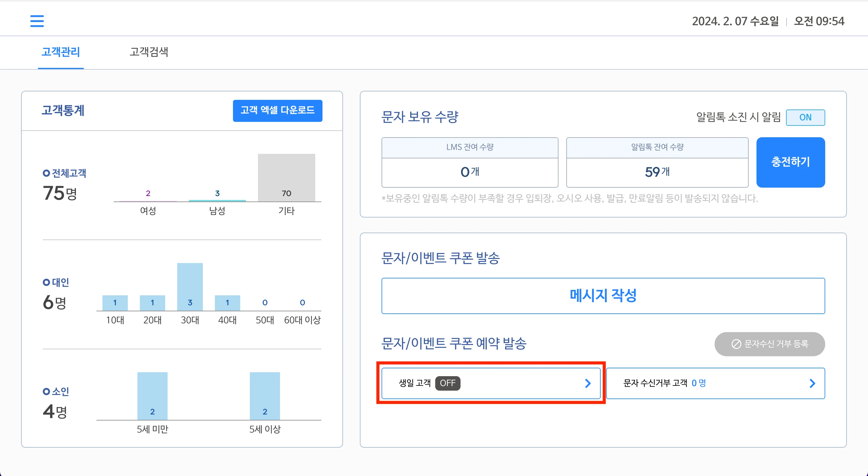Click the LMS 잔여 수량 value box

pyautogui.click(x=470, y=172)
